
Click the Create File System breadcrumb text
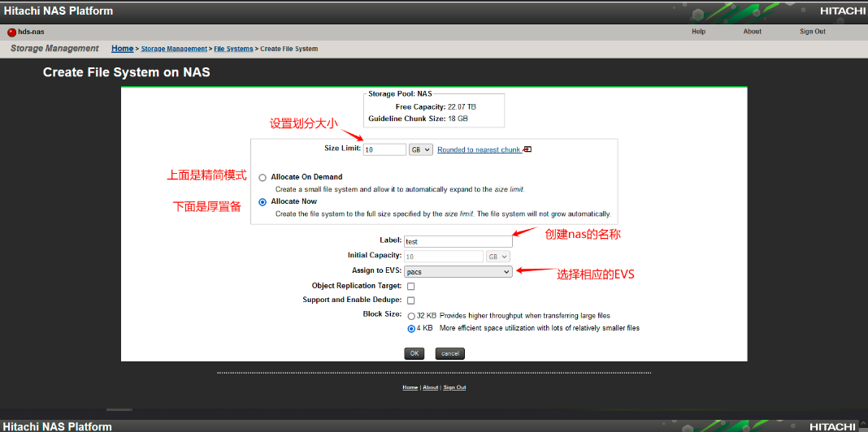tap(289, 49)
